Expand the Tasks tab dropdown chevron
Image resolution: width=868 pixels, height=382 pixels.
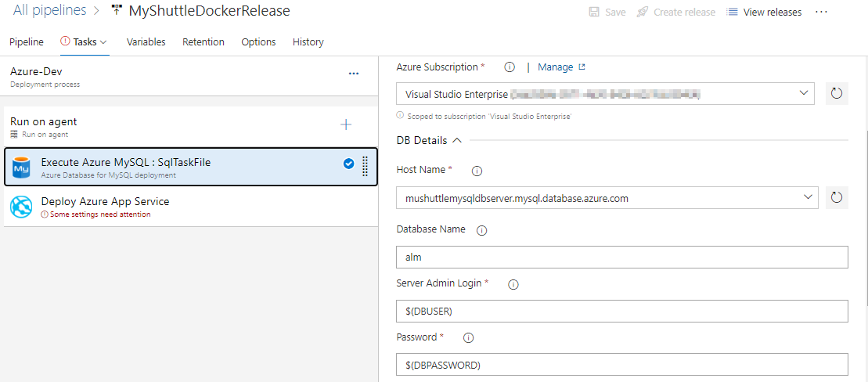(x=103, y=42)
